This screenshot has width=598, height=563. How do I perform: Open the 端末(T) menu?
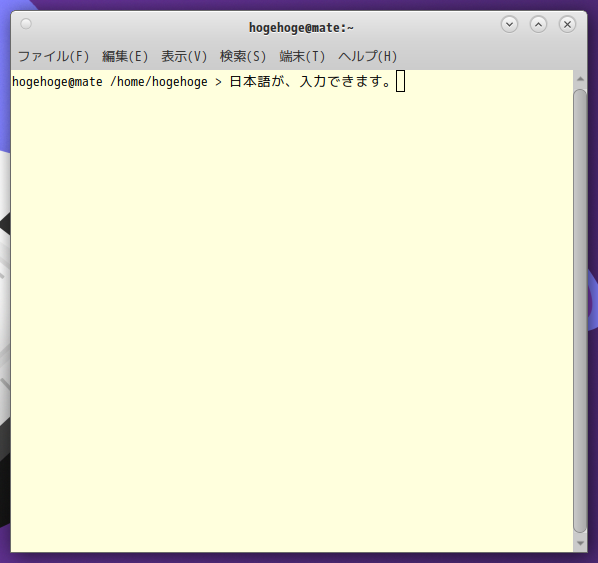tap(302, 56)
